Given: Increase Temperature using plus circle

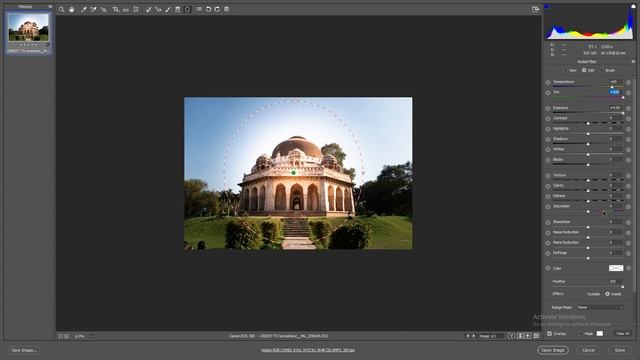Looking at the screenshot, I should click(629, 82).
